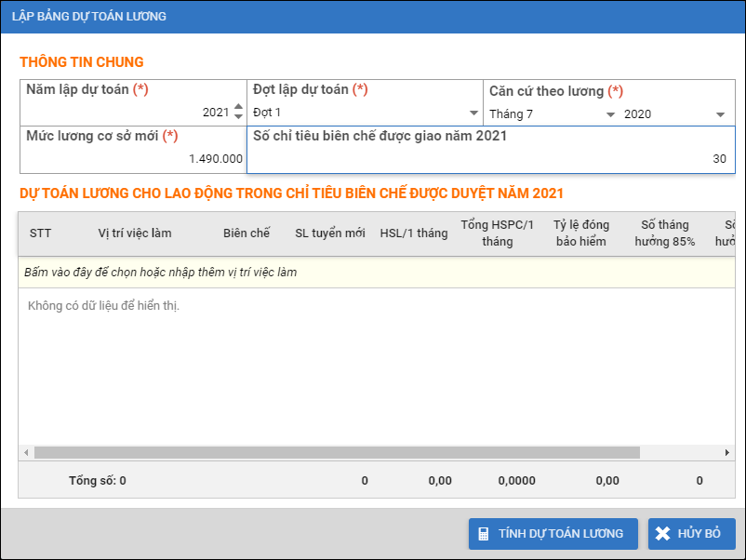Click the Số chỉ tiêu biên chế field
The height and width of the screenshot is (560, 746).
point(490,158)
